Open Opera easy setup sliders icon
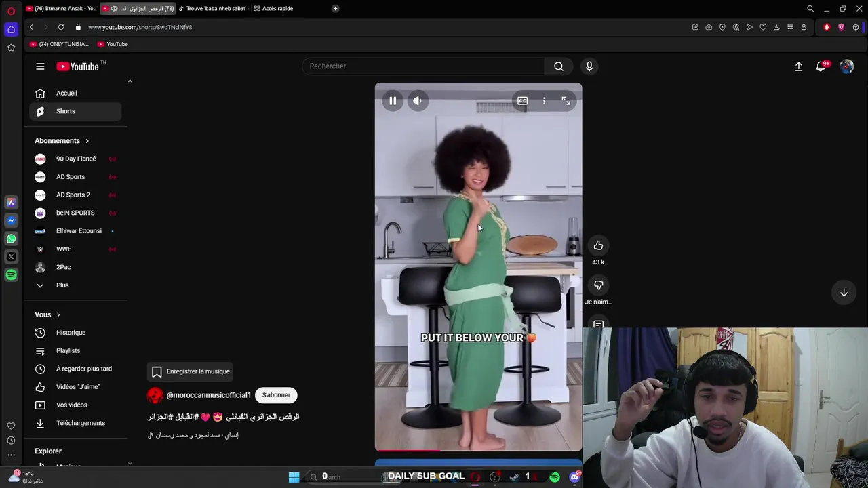The width and height of the screenshot is (868, 488). point(790,27)
